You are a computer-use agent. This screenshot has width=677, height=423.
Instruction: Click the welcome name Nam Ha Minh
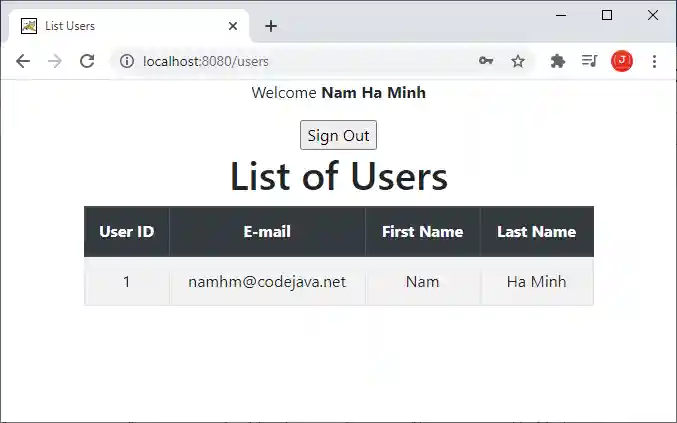click(x=373, y=93)
